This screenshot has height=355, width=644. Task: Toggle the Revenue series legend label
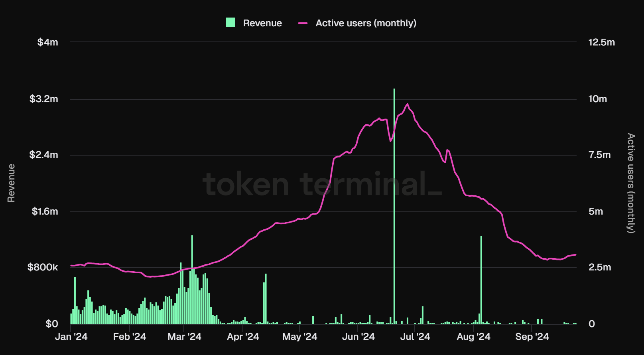[x=262, y=23]
